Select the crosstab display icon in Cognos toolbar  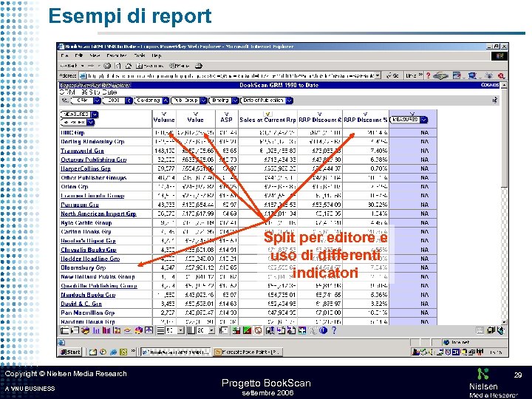point(64,330)
